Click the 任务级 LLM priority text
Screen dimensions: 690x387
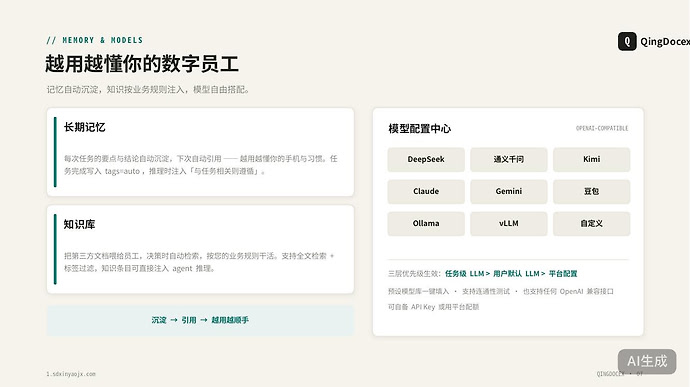(465, 273)
